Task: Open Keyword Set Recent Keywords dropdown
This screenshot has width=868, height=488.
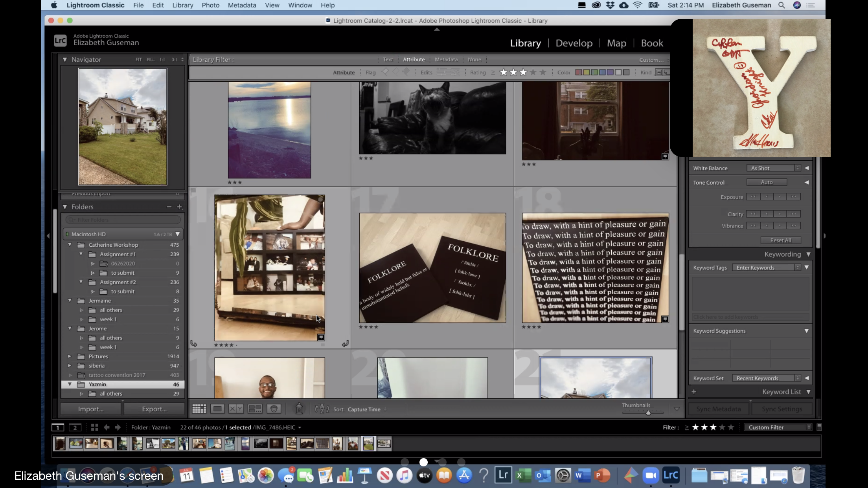Action: [766, 378]
